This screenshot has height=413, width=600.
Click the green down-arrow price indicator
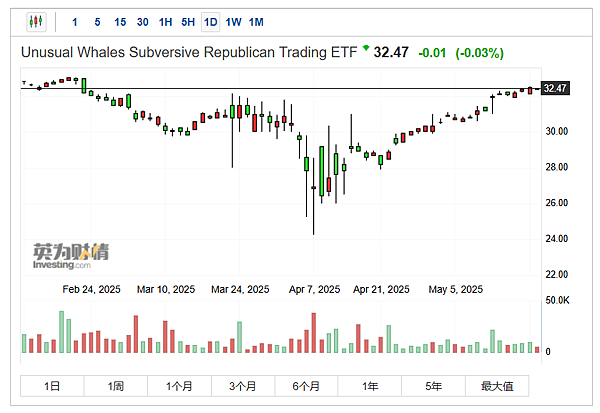(366, 48)
